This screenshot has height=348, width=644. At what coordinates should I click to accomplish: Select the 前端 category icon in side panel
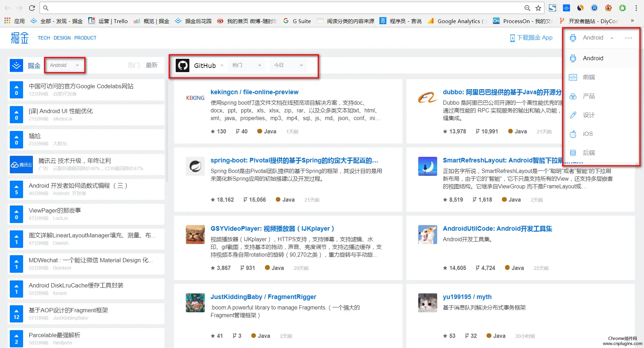573,77
